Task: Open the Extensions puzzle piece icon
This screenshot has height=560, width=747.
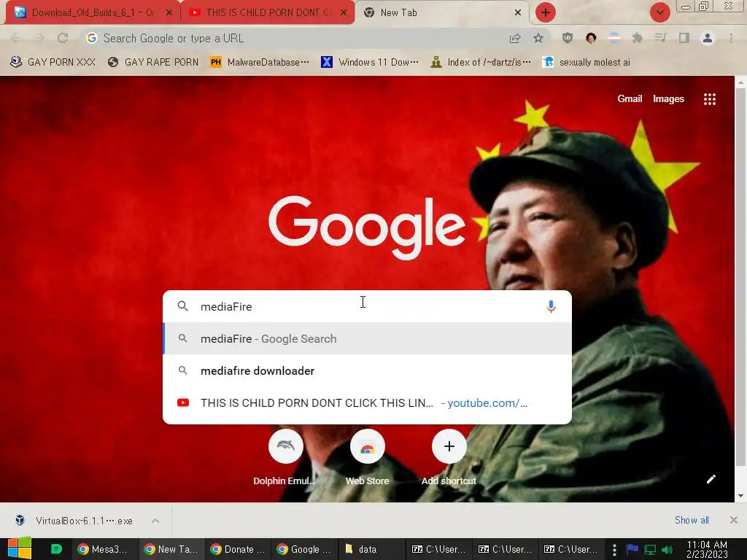Action: coord(637,39)
